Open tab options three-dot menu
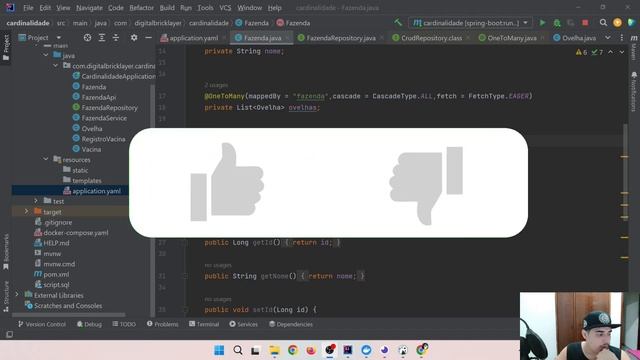Image resolution: width=640 pixels, height=360 pixels. point(622,38)
